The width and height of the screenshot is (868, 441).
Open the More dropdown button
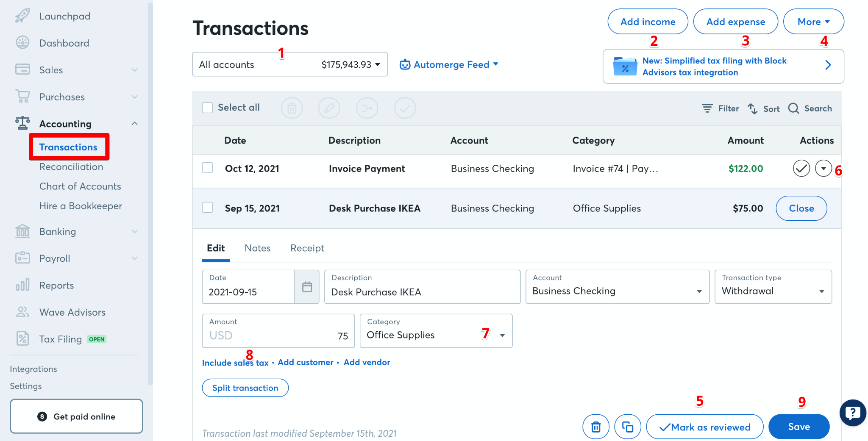(813, 22)
